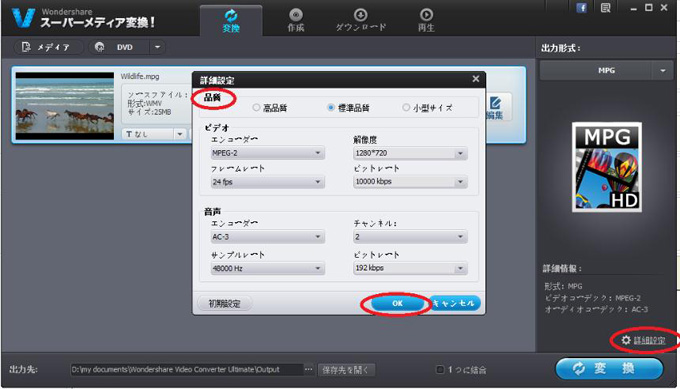Viewport: 680px width, 389px height.
Task: Open the frame rate 24 fps dropdown
Action: [267, 182]
